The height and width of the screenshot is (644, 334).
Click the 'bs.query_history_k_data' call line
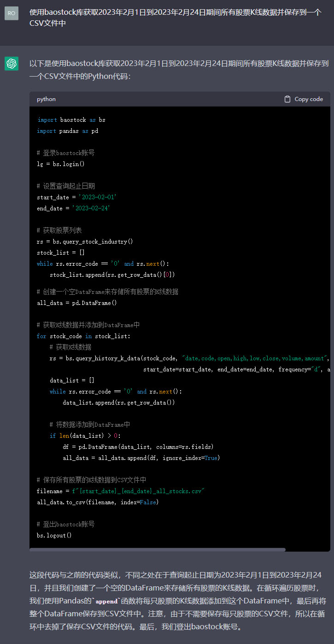pyautogui.click(x=190, y=358)
